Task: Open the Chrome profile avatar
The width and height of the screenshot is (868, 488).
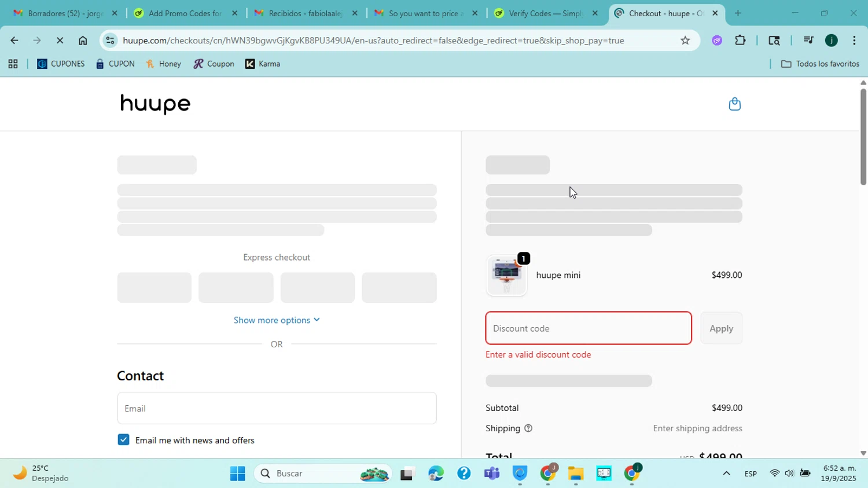Action: click(x=831, y=41)
